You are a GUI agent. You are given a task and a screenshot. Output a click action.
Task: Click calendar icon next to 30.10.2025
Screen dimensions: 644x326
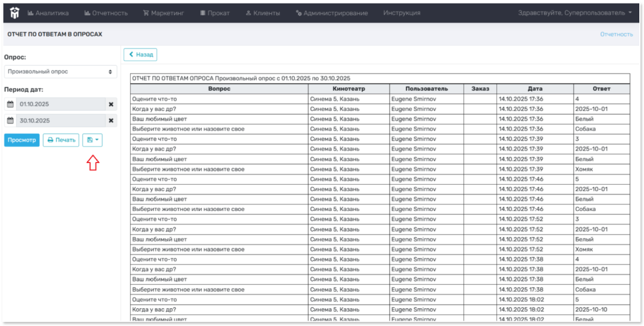pos(10,121)
